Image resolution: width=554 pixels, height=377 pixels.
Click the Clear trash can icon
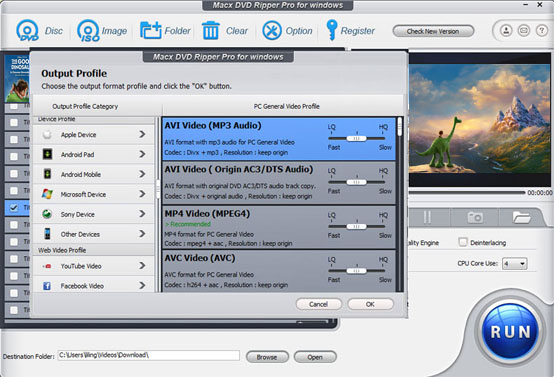coord(211,30)
